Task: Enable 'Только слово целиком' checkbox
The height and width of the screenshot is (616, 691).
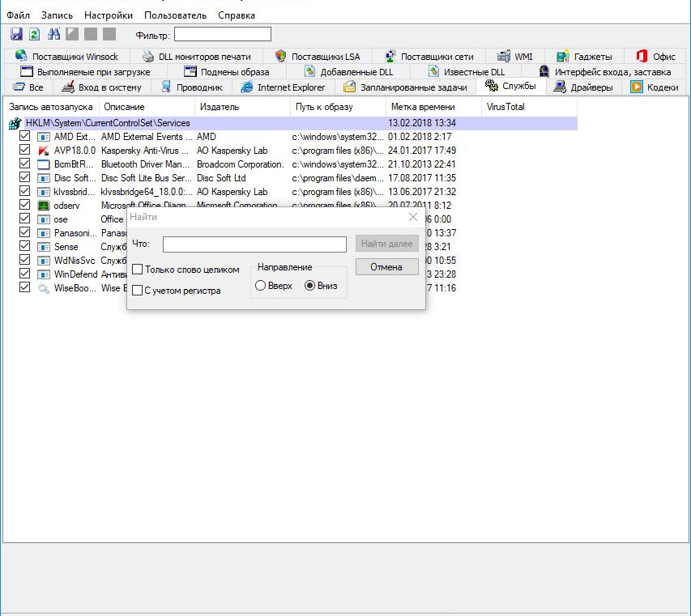Action: pyautogui.click(x=138, y=269)
